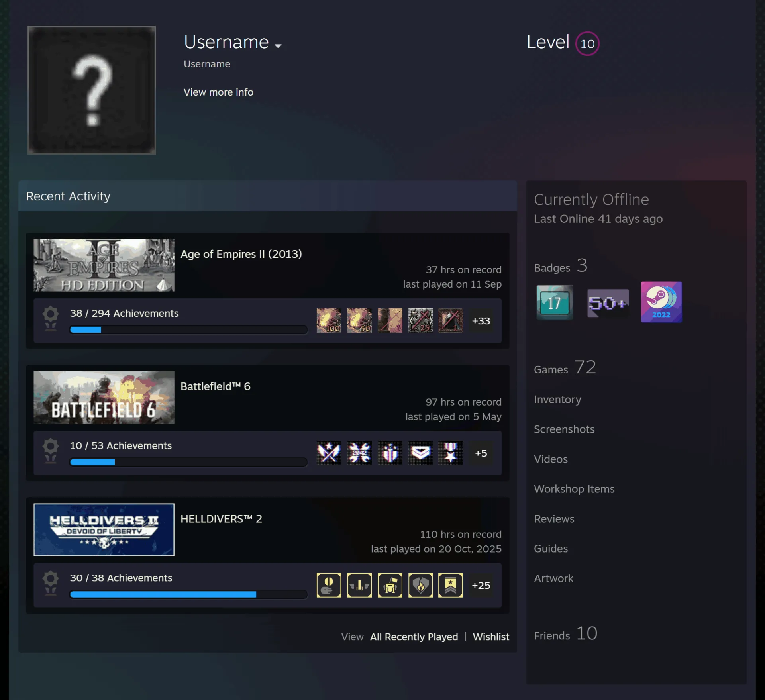Image resolution: width=765 pixels, height=700 pixels.
Task: Open Age of Empires II HD Edition banner
Action: [x=104, y=265]
